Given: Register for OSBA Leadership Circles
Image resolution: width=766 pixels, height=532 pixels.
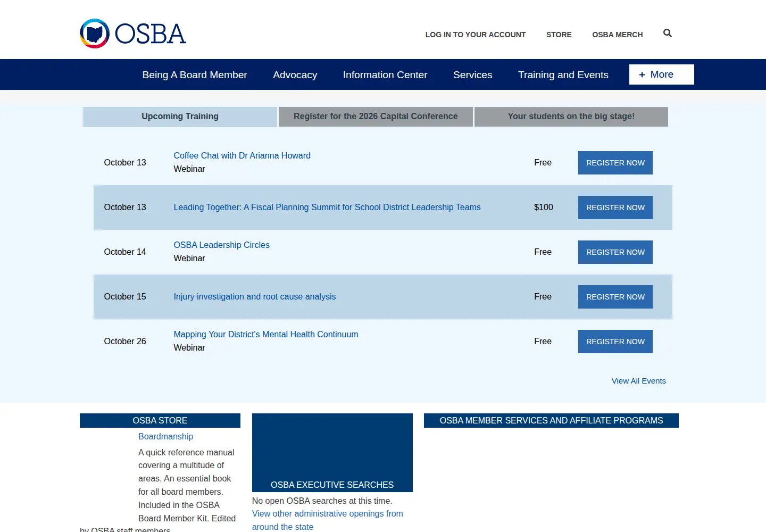Looking at the screenshot, I should pyautogui.click(x=615, y=252).
